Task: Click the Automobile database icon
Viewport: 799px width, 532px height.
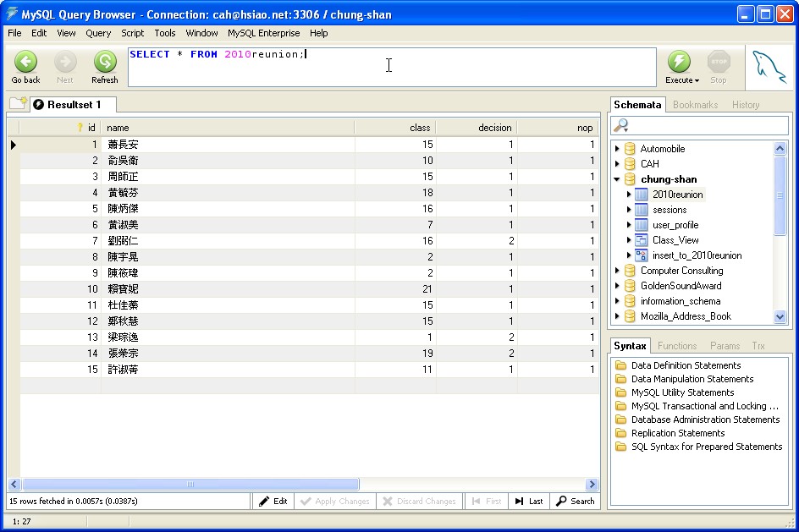Action: pos(630,149)
